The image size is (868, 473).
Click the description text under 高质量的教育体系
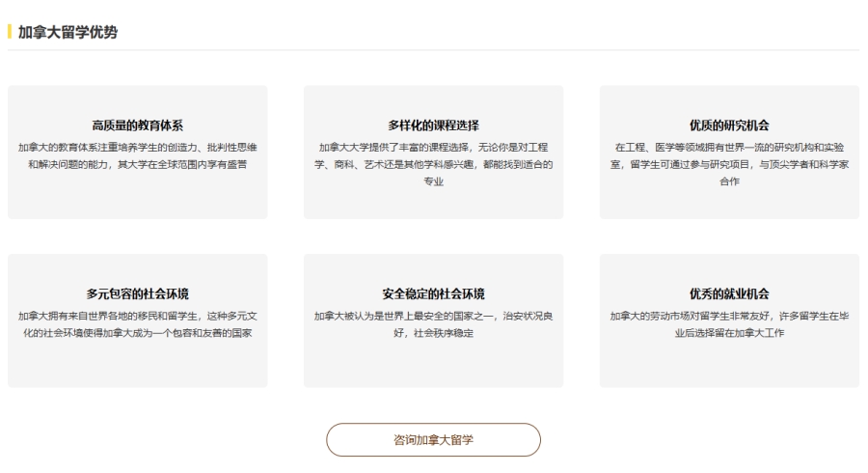[137, 155]
